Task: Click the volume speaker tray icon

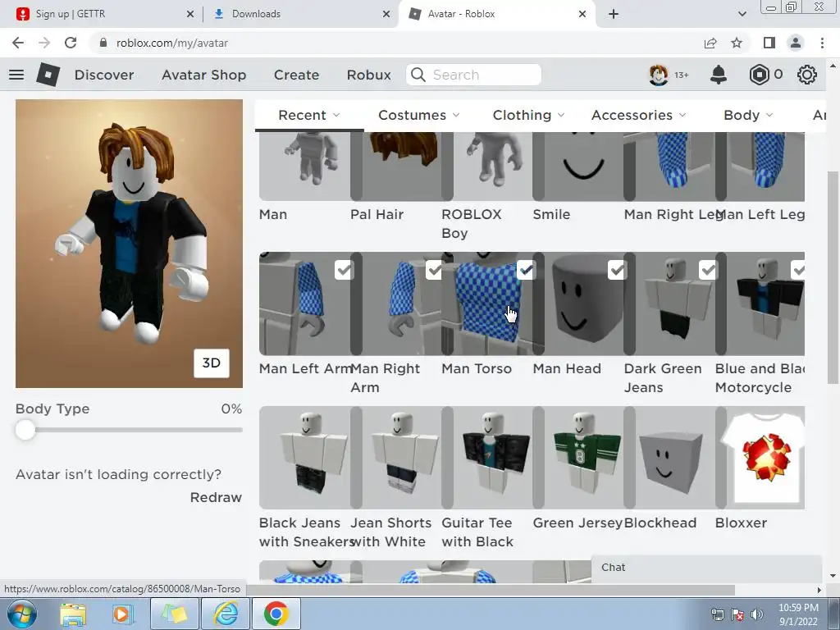Action: click(756, 614)
